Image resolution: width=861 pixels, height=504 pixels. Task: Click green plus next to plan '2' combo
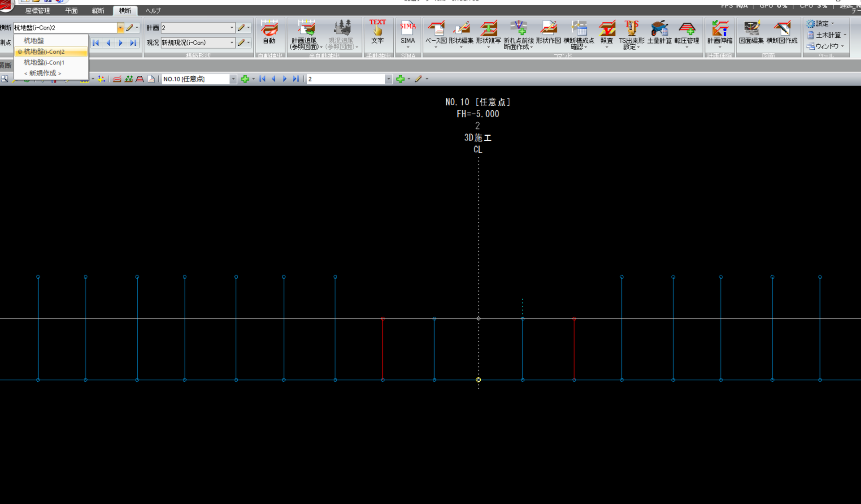[x=400, y=79]
